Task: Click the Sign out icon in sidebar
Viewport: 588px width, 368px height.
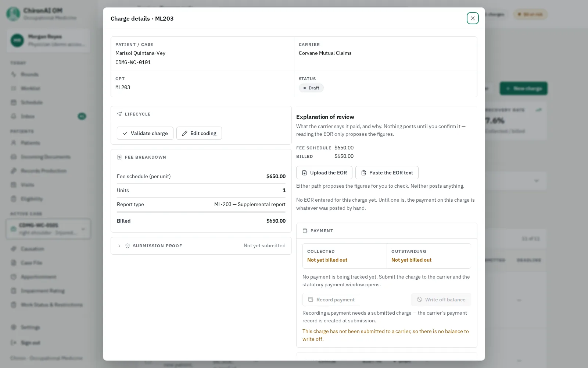Action: click(14, 343)
